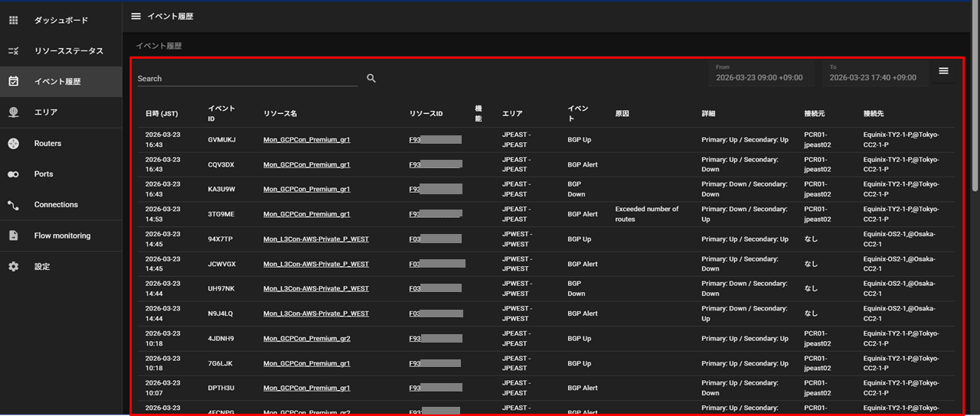The height and width of the screenshot is (416, 980).
Task: Open Mon_GCPCon_Premium_gr2 link for event 4JDNH9
Action: 306,339
